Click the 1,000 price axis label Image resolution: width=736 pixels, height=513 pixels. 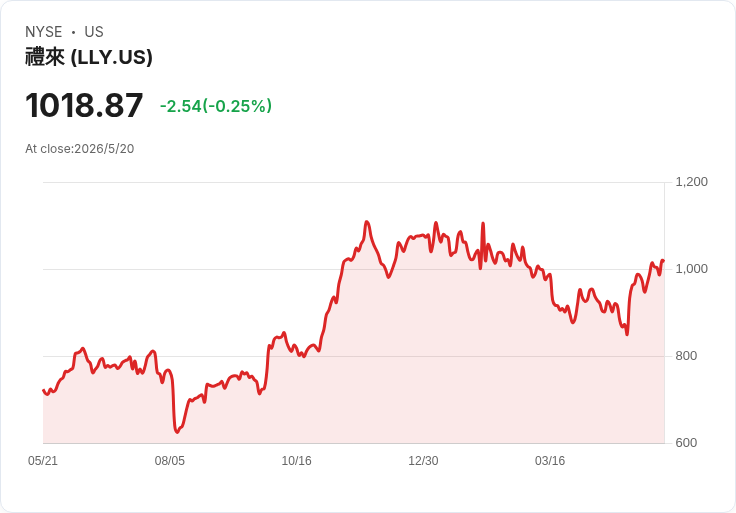click(x=691, y=269)
